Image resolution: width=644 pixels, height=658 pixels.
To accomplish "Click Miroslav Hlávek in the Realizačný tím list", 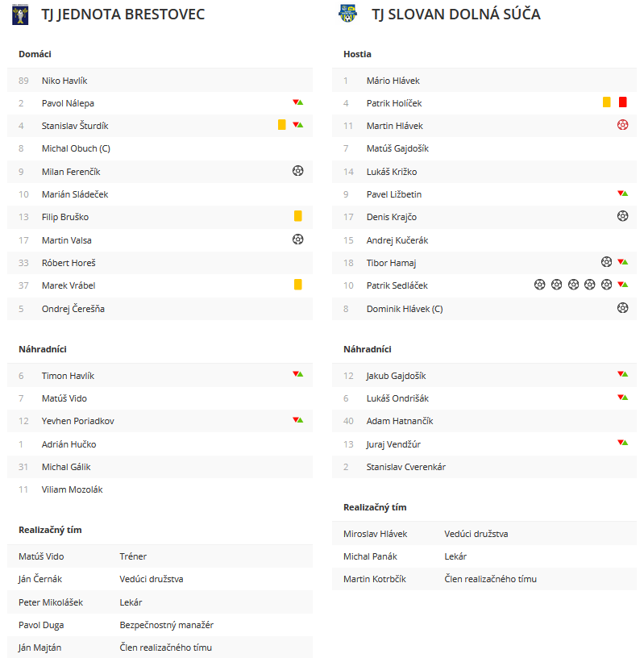I will [375, 534].
